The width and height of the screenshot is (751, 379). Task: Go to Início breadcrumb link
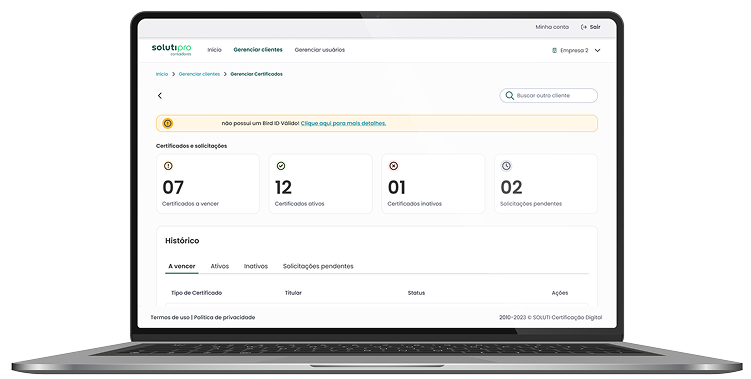[x=162, y=74]
